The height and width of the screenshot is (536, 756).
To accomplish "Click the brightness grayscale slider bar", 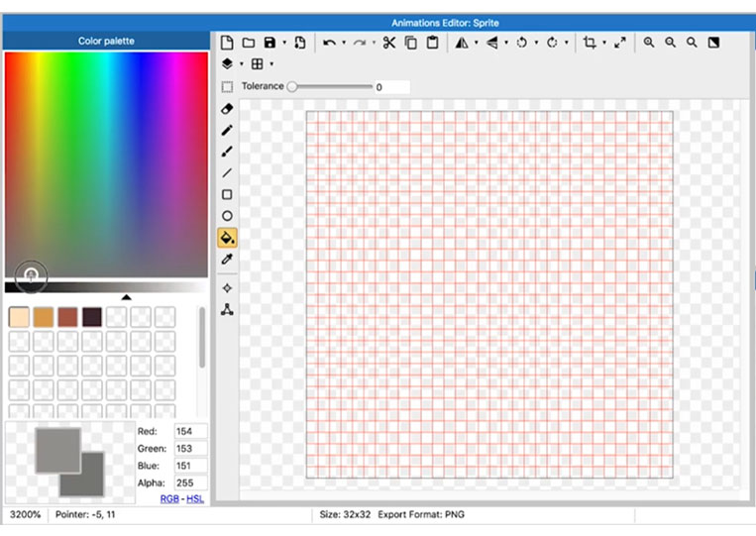I will click(107, 287).
